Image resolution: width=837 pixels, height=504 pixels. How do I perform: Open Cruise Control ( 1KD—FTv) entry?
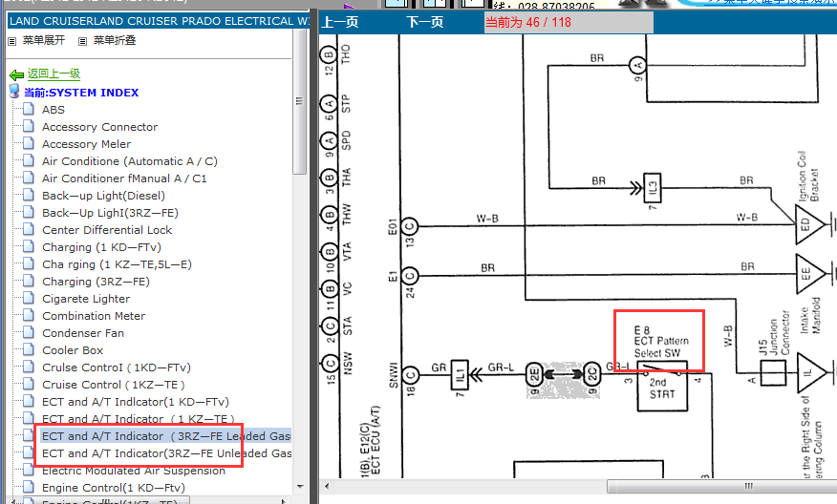point(117,367)
